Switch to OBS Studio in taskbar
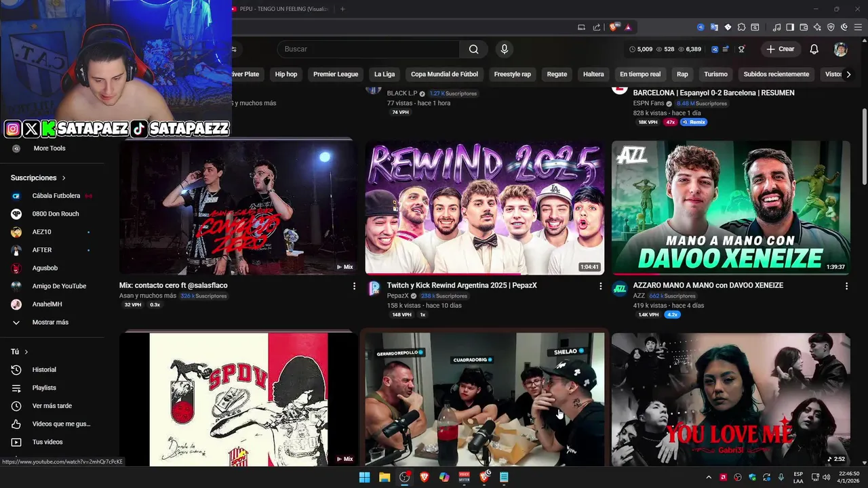This screenshot has width=868, height=488. tap(405, 477)
